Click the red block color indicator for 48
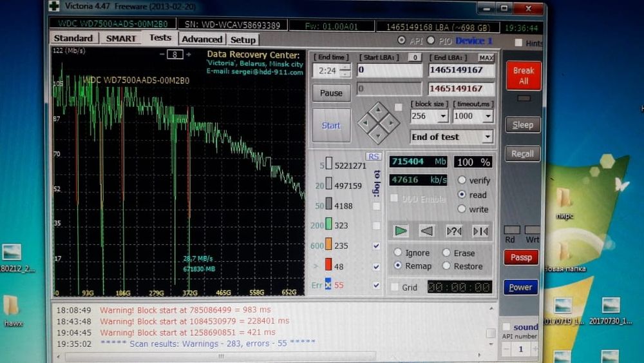This screenshot has height=363, width=644. [x=328, y=264]
